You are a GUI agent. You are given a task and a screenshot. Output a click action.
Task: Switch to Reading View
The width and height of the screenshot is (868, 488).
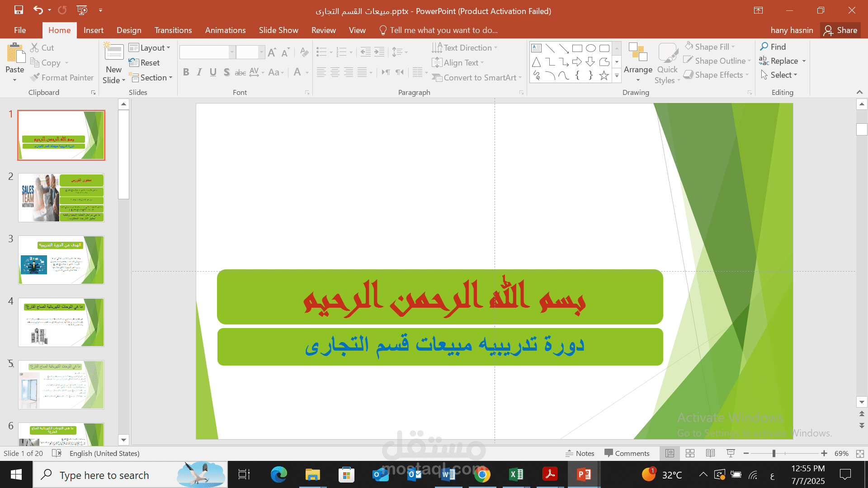710,453
